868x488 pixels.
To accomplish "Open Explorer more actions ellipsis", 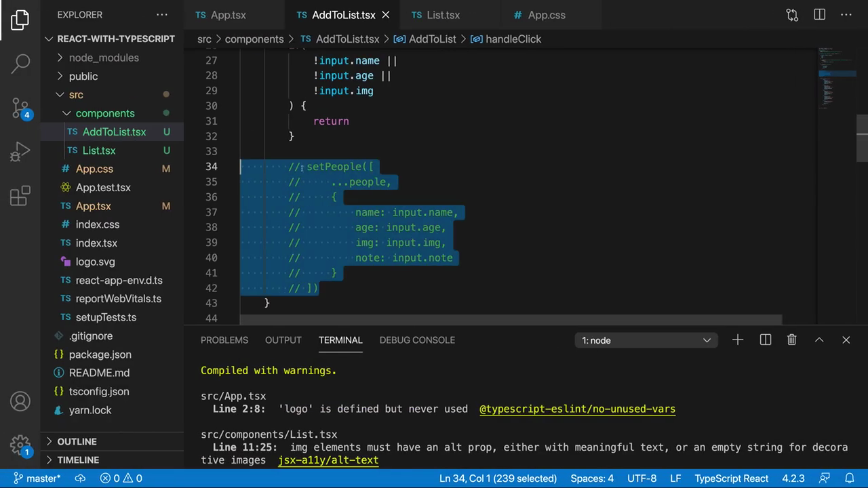I will pos(161,14).
